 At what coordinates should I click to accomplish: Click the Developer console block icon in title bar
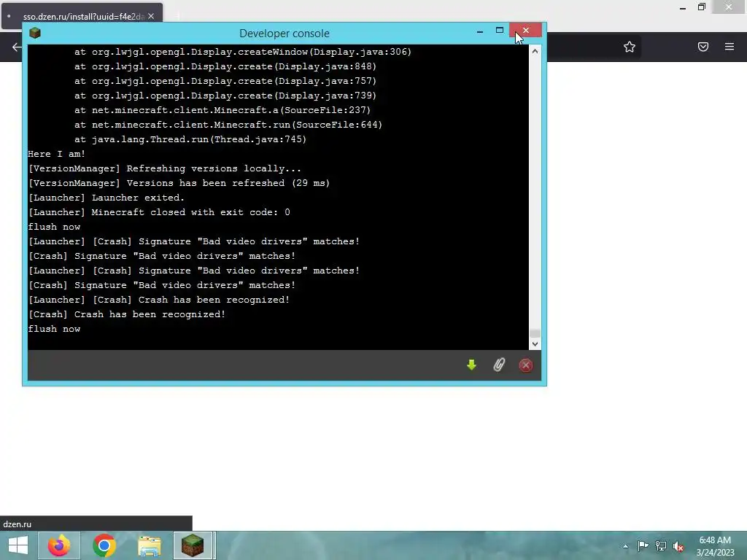click(x=35, y=33)
